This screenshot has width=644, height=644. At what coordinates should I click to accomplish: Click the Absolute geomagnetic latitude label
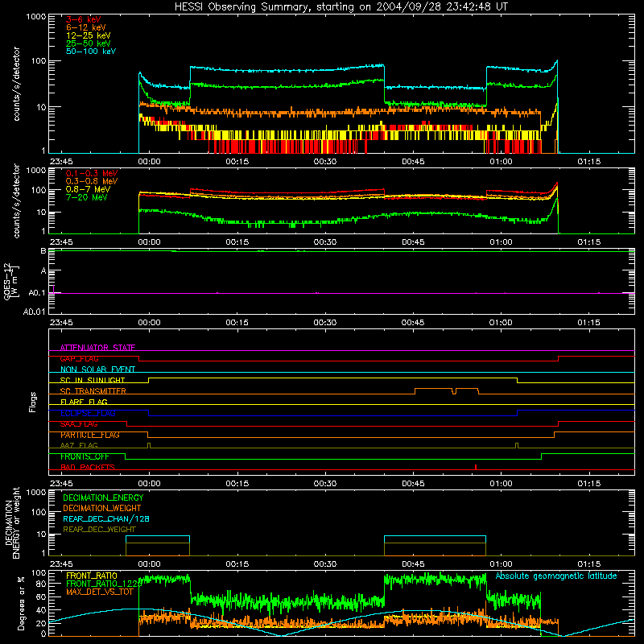pos(556,576)
